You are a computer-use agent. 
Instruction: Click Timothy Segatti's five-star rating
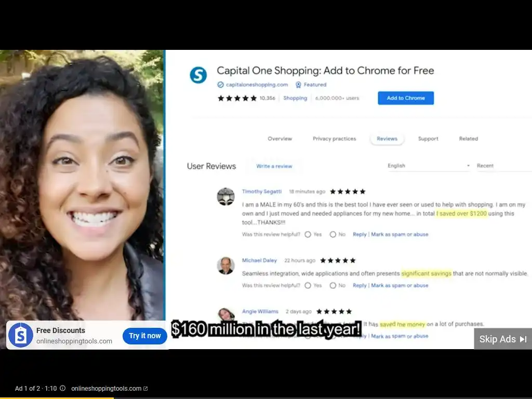[348, 192]
